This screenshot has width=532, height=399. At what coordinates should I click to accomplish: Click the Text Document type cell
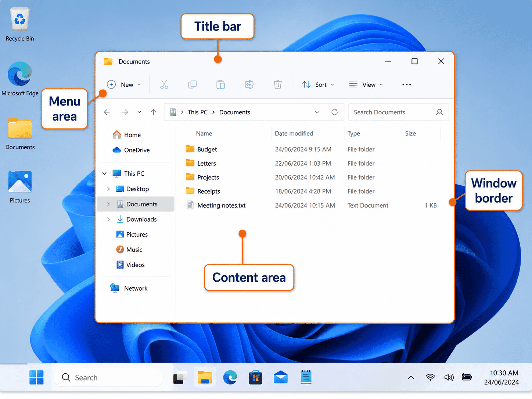click(x=368, y=205)
